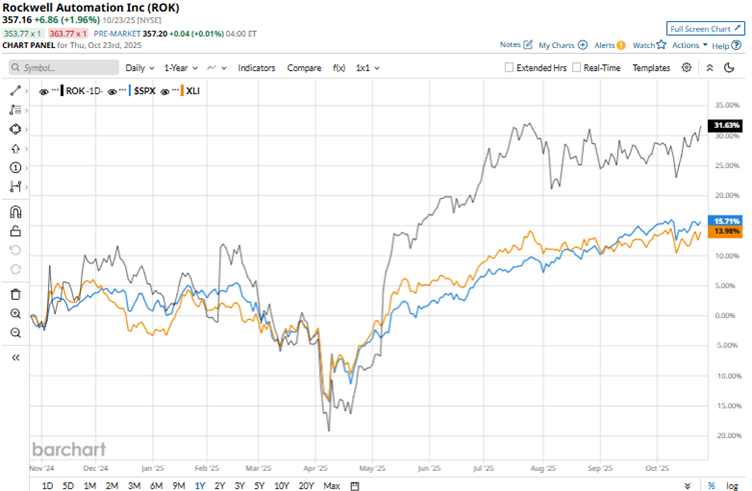Select the 20Y time range
The width and height of the screenshot is (752, 491).
coord(306,486)
